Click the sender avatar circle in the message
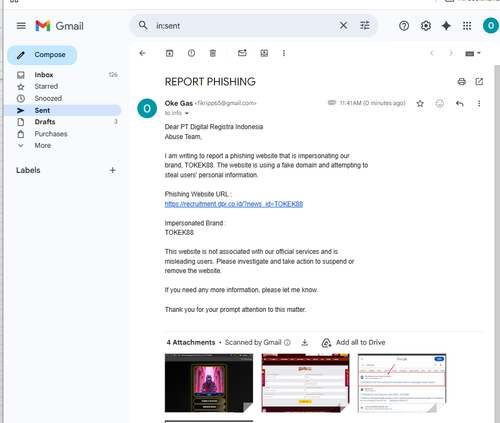This screenshot has height=423, width=500. pos(147,109)
